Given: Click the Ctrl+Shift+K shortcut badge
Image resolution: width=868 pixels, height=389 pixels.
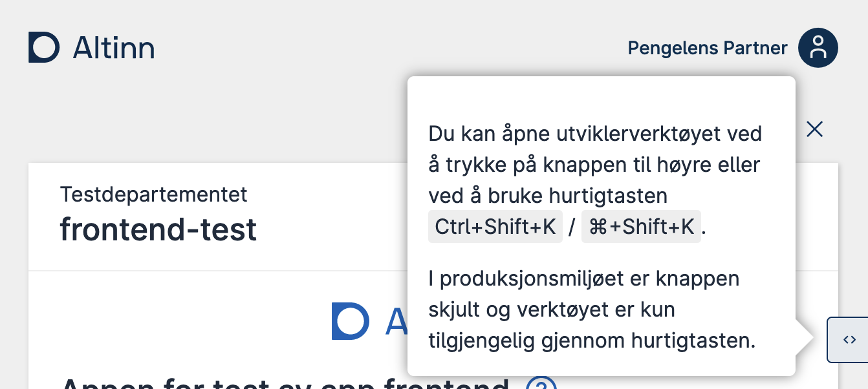Looking at the screenshot, I should tap(495, 226).
